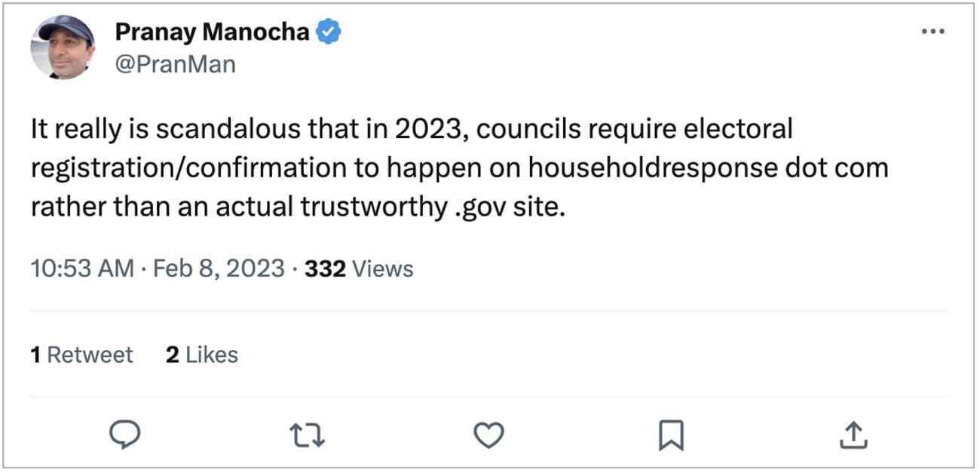Image resolution: width=980 pixels, height=473 pixels.
Task: Bookmark this tweet
Action: (x=672, y=434)
